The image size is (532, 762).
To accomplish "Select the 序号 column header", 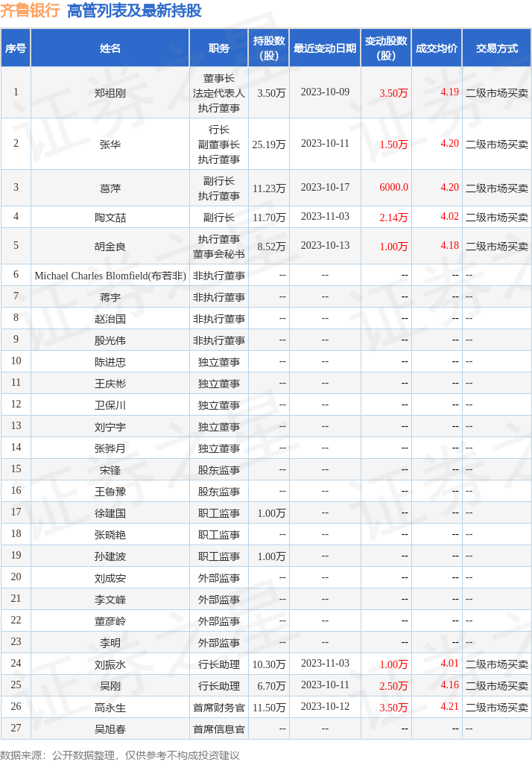I will [x=16, y=48].
